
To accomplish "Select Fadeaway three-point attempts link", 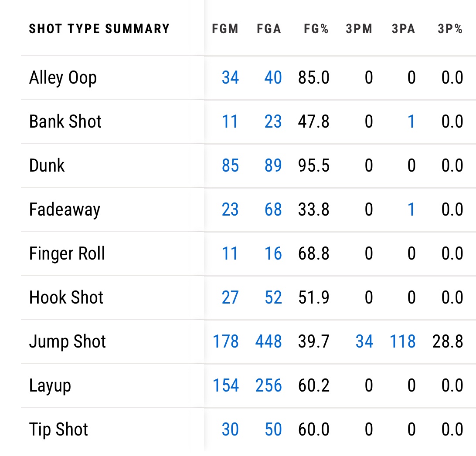I will point(411,210).
